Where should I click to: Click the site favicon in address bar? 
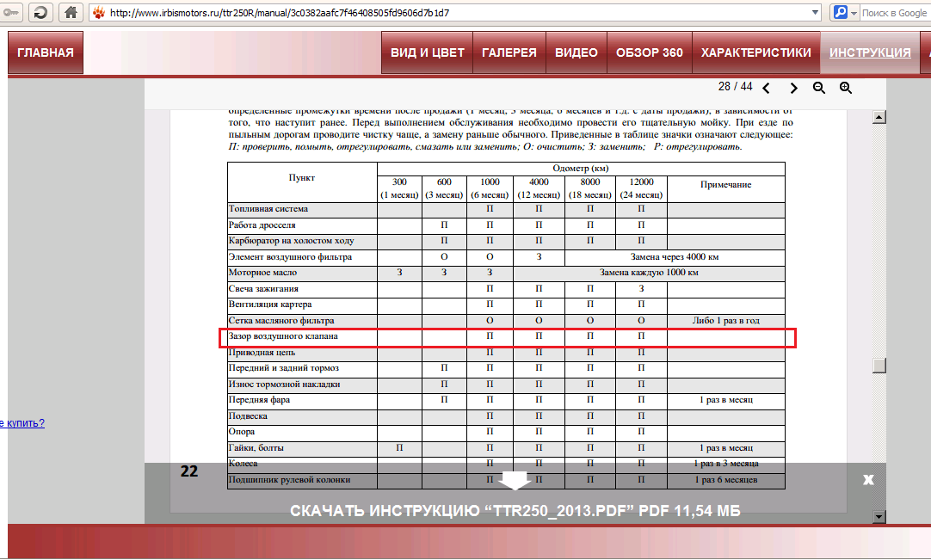coord(99,12)
